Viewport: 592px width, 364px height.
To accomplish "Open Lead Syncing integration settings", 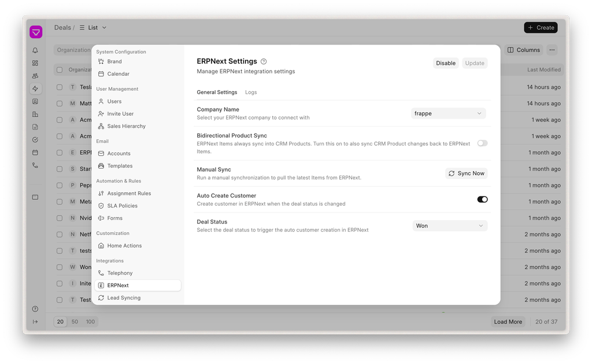I will coord(138,298).
